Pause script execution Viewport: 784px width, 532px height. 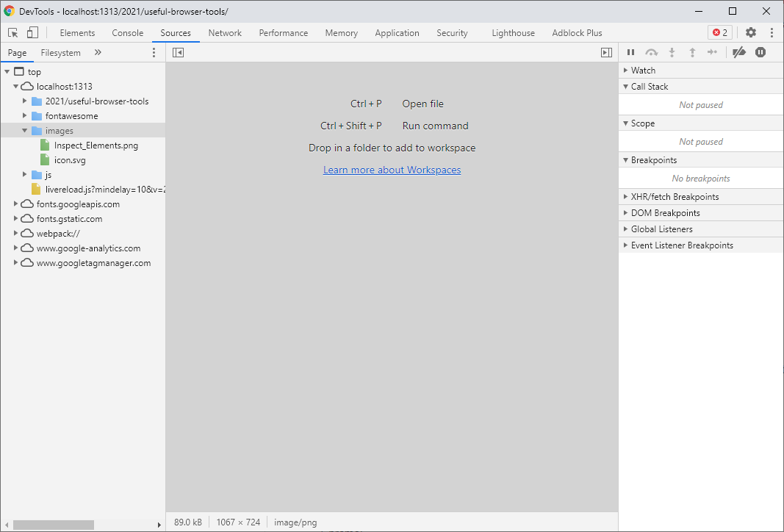pyautogui.click(x=631, y=52)
